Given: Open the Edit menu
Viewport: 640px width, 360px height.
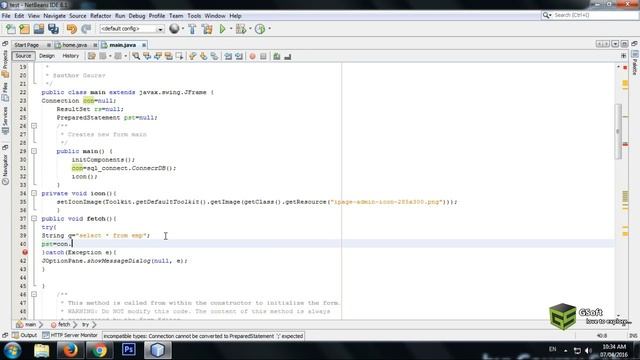Looking at the screenshot, I should (19, 16).
